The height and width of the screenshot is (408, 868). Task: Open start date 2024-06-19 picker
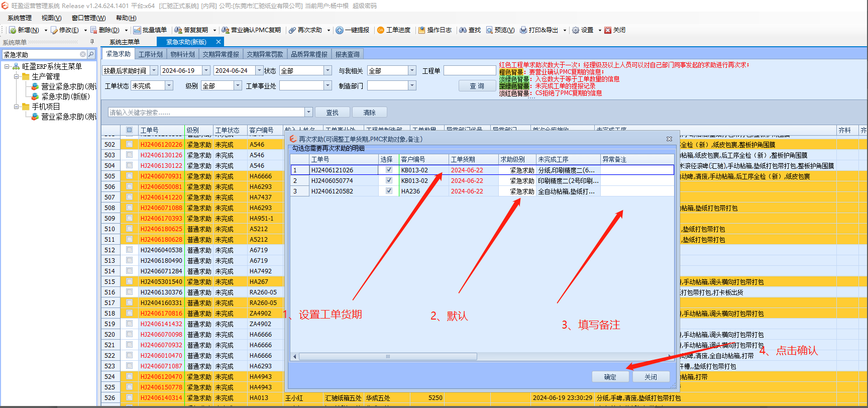pyautogui.click(x=206, y=71)
